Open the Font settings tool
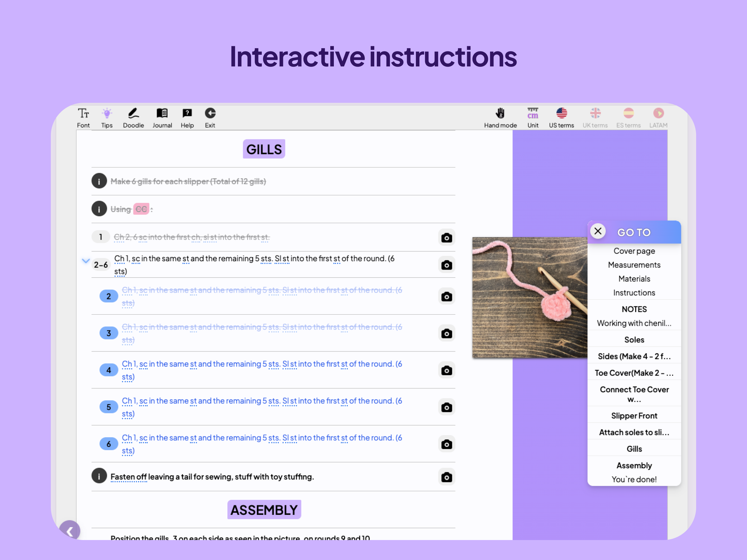 [83, 118]
